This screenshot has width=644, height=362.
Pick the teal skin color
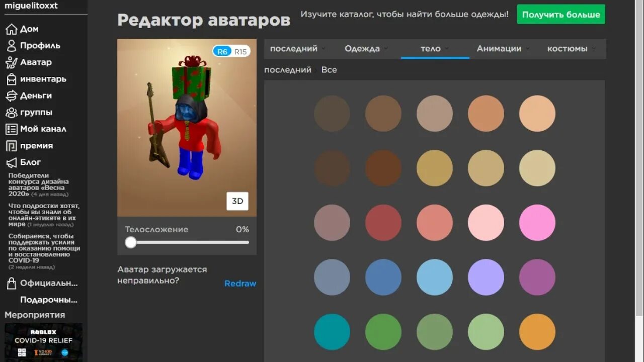pos(332,332)
